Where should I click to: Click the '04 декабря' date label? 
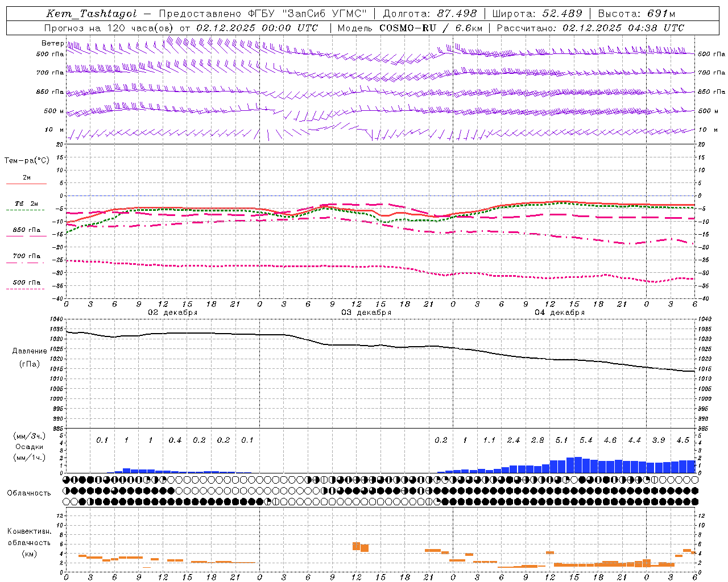[560, 313]
